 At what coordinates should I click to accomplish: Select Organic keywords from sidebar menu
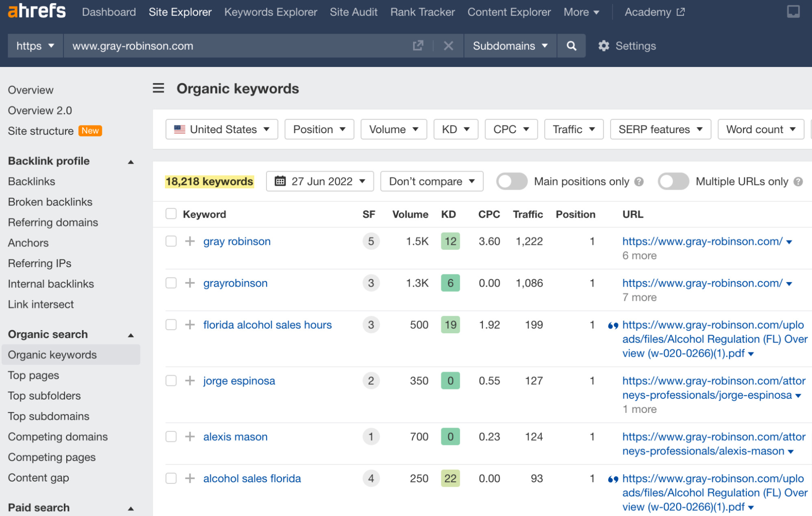coord(53,354)
